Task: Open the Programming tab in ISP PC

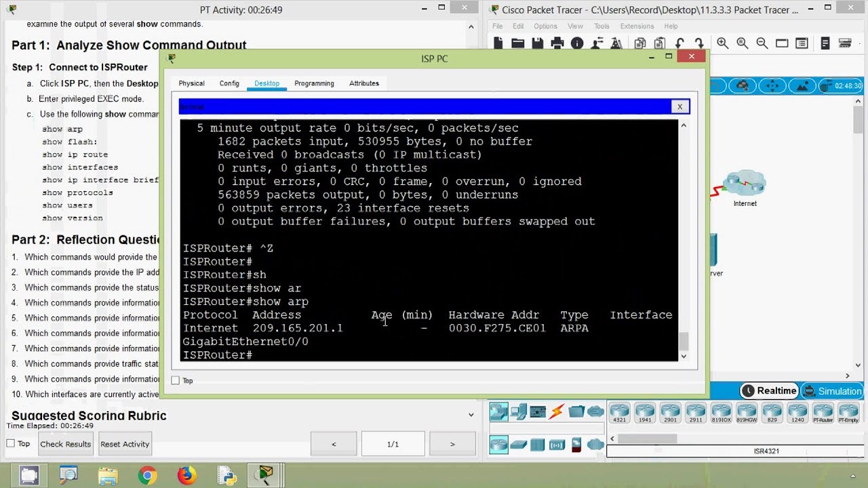Action: pos(314,83)
